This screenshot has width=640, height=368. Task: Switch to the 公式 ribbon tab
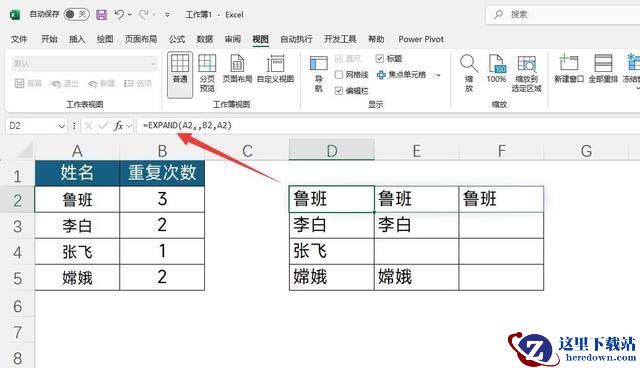(x=177, y=39)
